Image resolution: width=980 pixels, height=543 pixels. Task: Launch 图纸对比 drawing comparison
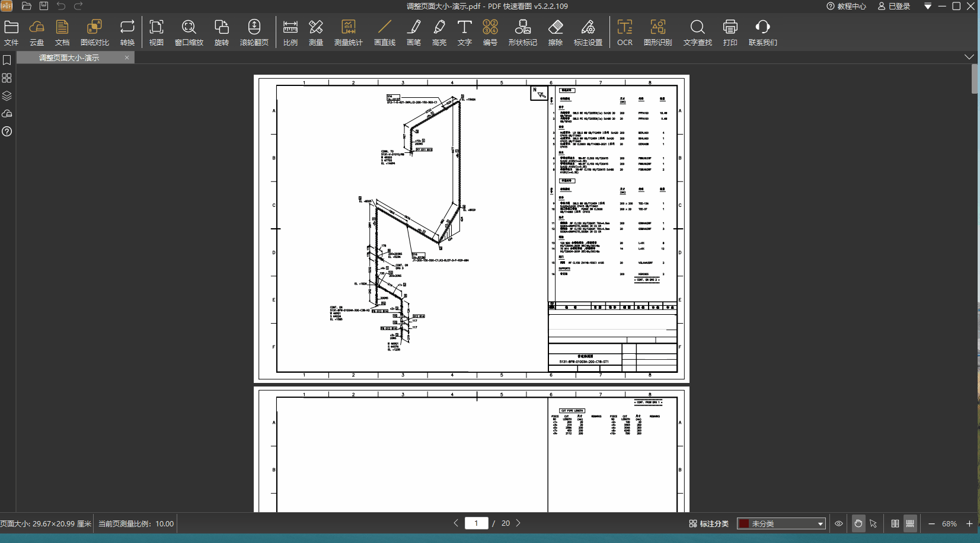coord(95,33)
